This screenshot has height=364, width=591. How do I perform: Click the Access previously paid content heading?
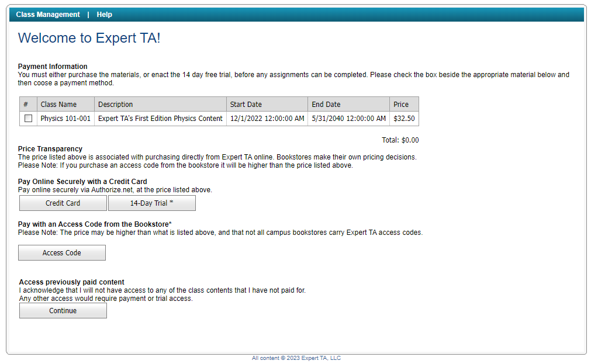point(72,282)
